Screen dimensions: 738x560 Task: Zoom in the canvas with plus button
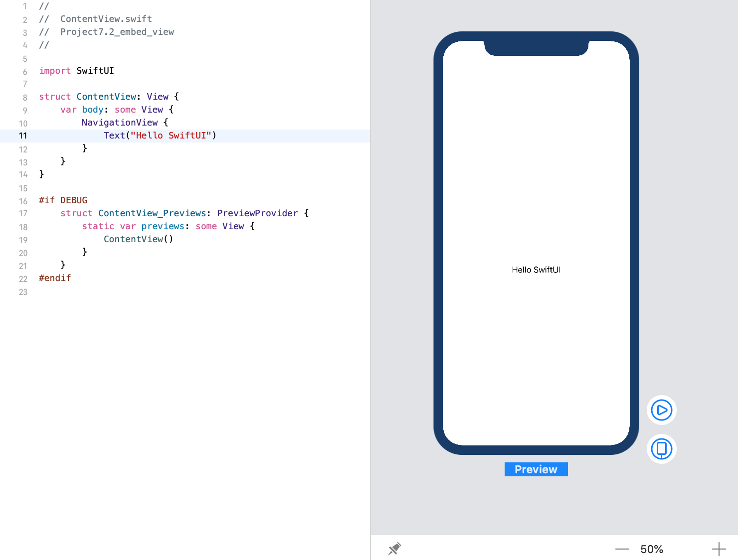pyautogui.click(x=719, y=549)
